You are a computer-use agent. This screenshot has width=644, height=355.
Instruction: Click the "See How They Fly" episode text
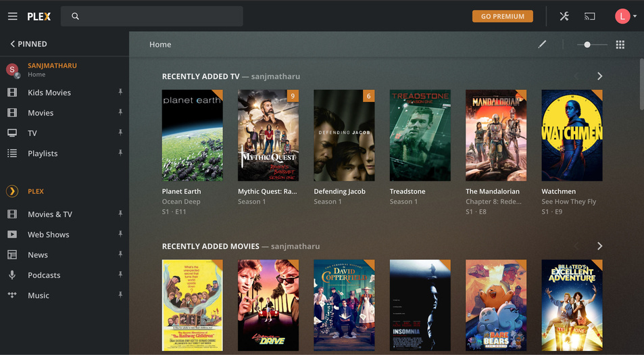pos(568,202)
